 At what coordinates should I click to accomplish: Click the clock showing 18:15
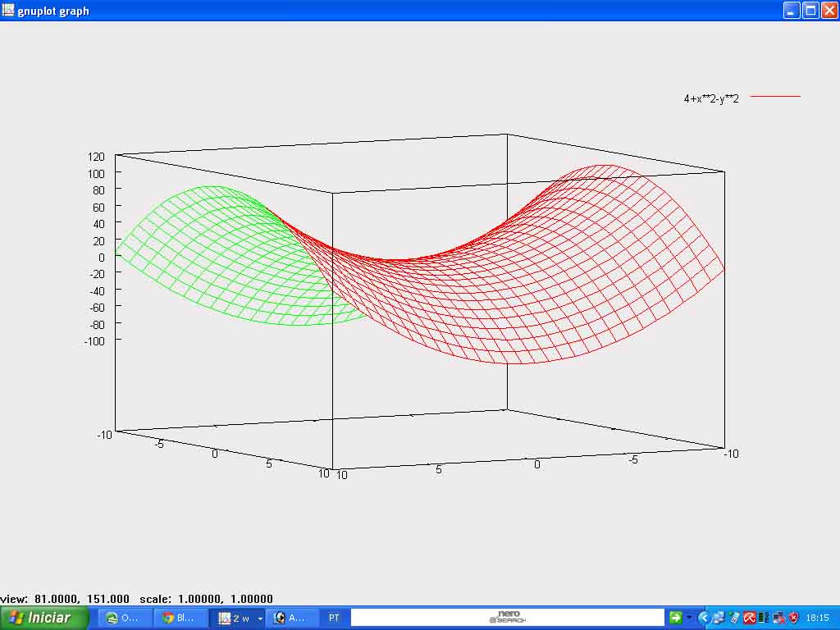818,618
